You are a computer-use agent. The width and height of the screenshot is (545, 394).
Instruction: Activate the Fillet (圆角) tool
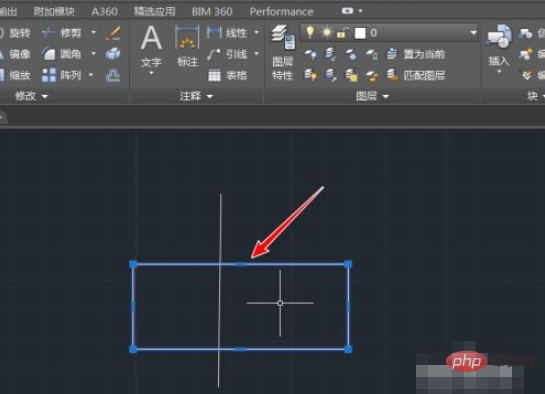coord(62,54)
